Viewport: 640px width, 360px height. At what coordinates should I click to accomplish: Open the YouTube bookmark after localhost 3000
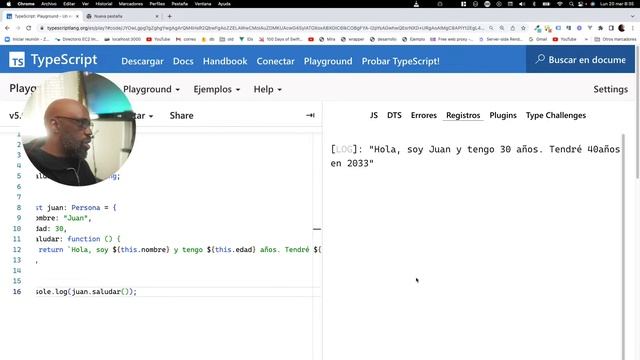[158, 39]
